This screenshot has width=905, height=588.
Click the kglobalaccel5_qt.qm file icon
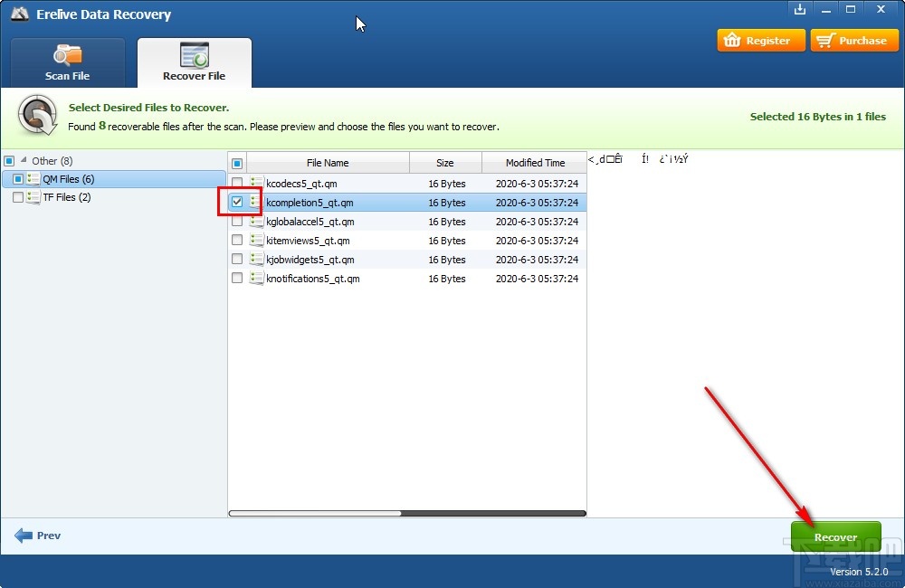(256, 221)
